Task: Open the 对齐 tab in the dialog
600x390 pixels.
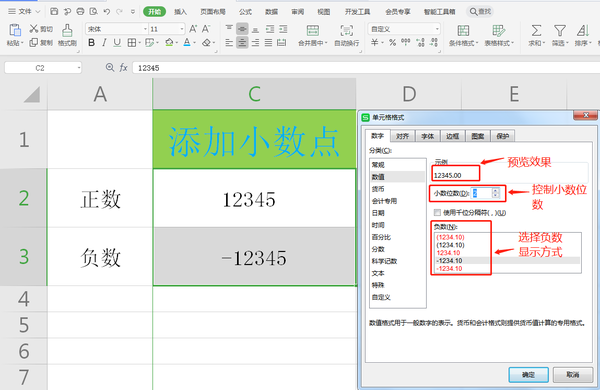Action: [x=403, y=136]
